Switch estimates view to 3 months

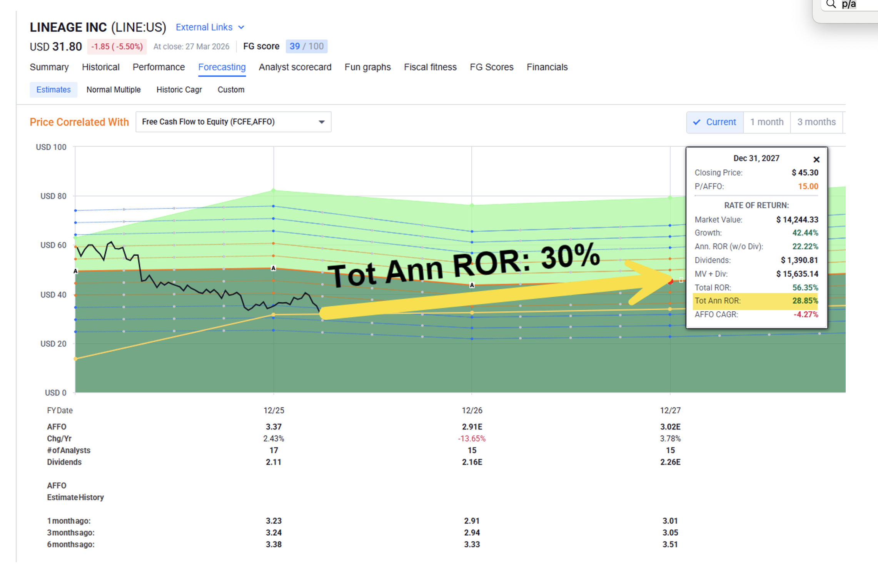(x=816, y=122)
